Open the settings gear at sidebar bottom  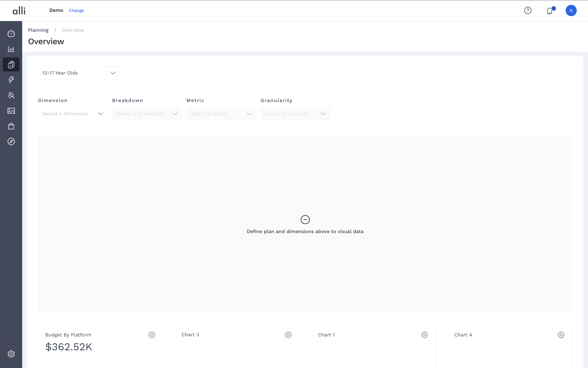[11, 354]
